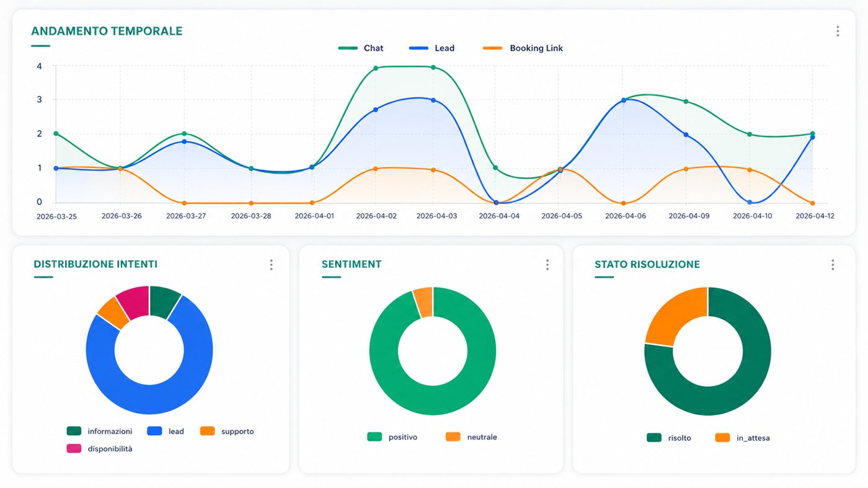Image resolution: width=868 pixels, height=488 pixels.
Task: Toggle the risolto legend item
Action: pos(668,438)
